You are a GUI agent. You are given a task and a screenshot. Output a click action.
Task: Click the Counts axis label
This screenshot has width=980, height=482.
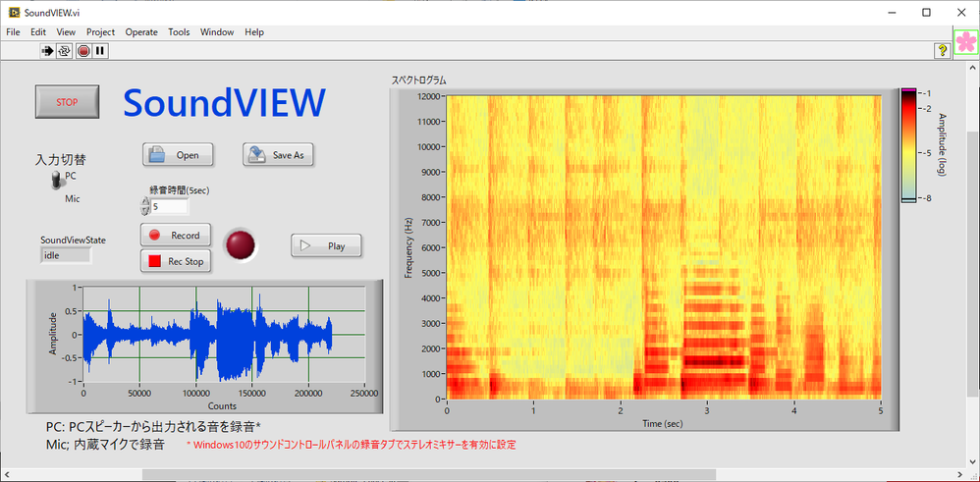(x=222, y=405)
